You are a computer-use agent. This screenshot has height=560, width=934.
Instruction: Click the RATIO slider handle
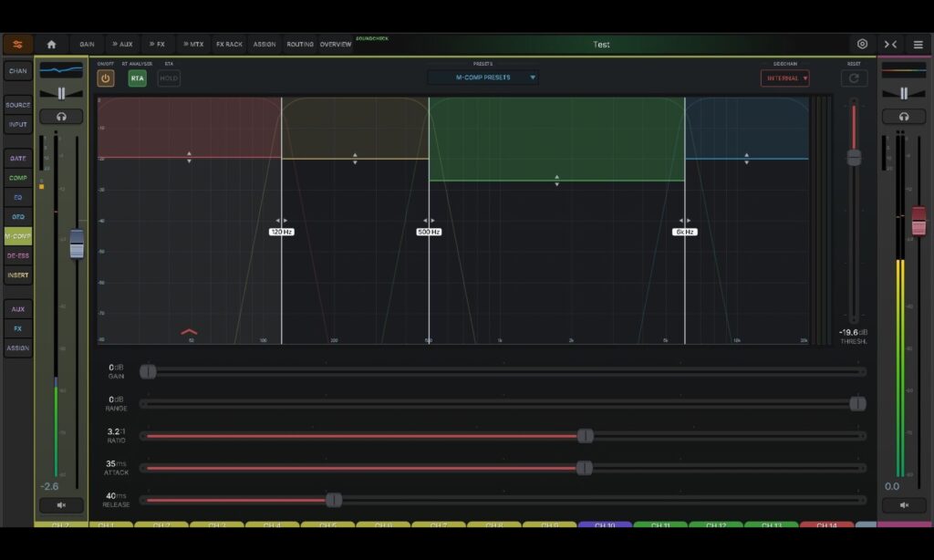tap(586, 436)
